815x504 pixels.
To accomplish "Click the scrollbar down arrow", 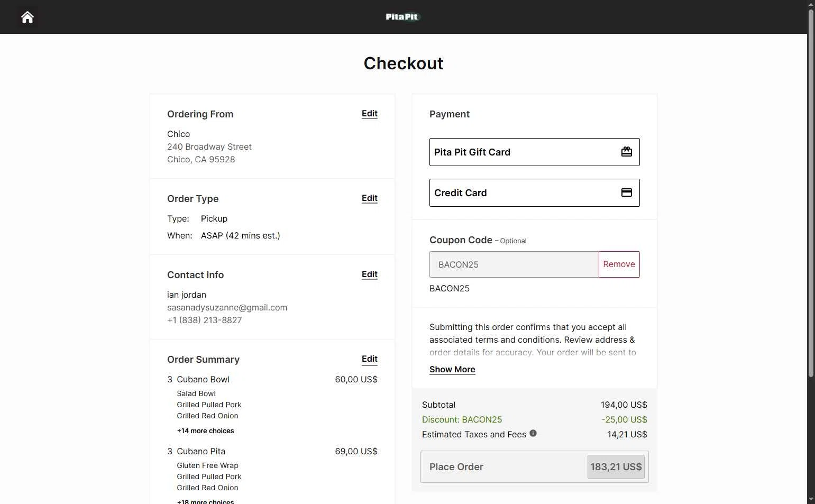I will coord(811,499).
